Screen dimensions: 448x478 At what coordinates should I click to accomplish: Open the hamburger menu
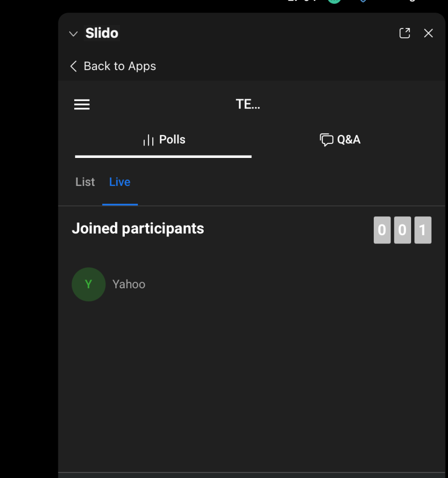[82, 105]
